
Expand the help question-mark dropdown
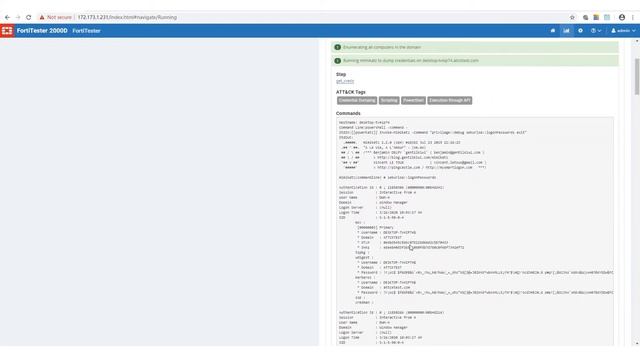(596, 31)
